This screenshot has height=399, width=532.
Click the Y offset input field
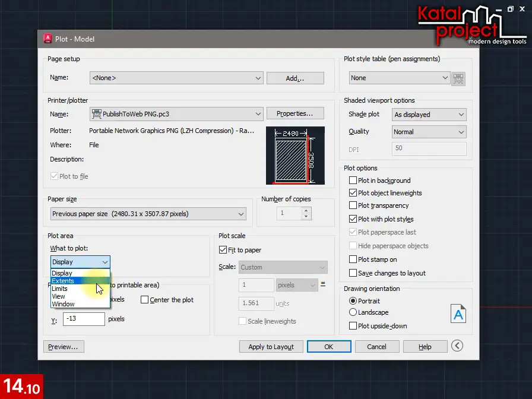pos(84,319)
